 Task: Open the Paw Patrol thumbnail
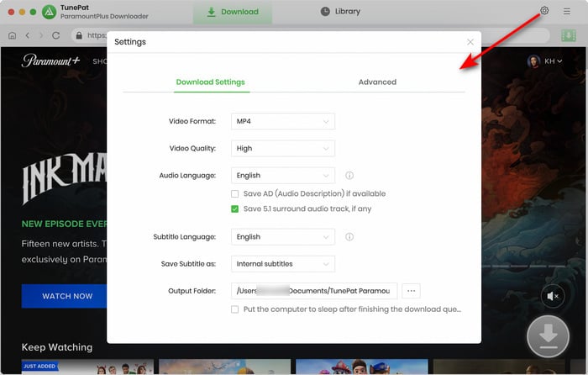point(362,367)
